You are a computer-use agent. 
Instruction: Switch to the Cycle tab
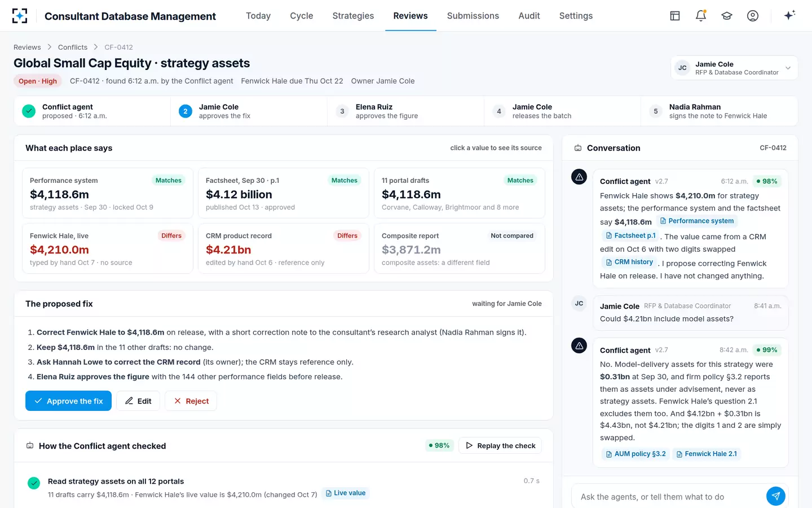(302, 16)
